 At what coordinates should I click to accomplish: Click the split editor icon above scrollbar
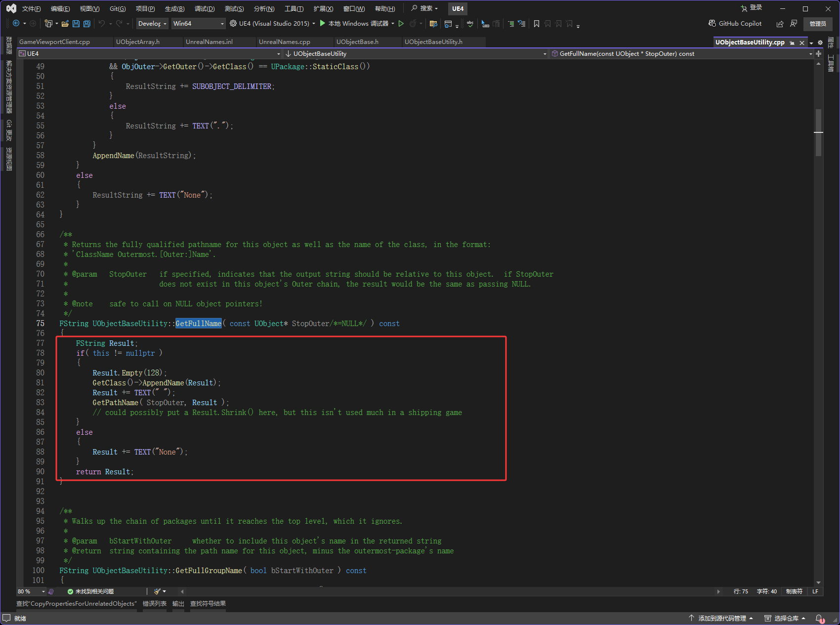819,53
